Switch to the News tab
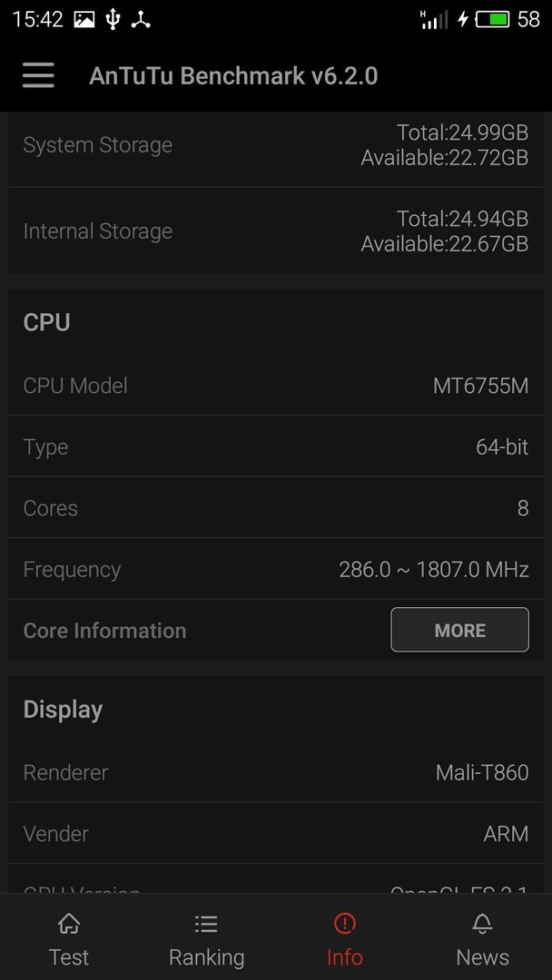This screenshot has height=980, width=552. (x=482, y=936)
